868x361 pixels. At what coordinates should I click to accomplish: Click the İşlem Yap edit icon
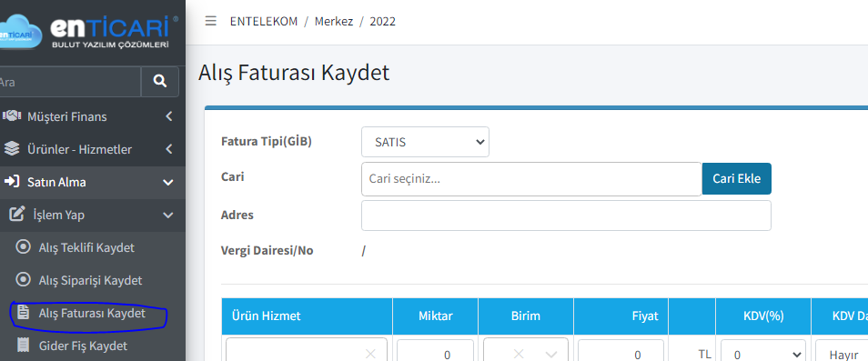point(17,214)
